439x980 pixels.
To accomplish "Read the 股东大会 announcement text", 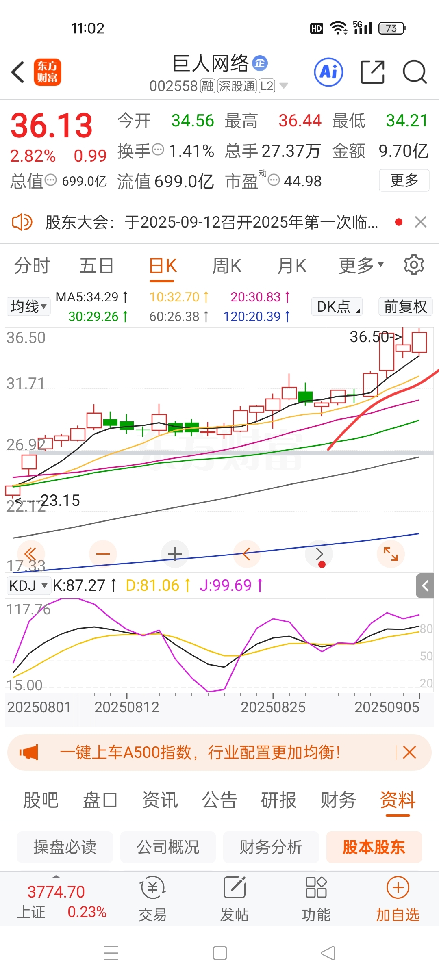I will click(x=211, y=222).
